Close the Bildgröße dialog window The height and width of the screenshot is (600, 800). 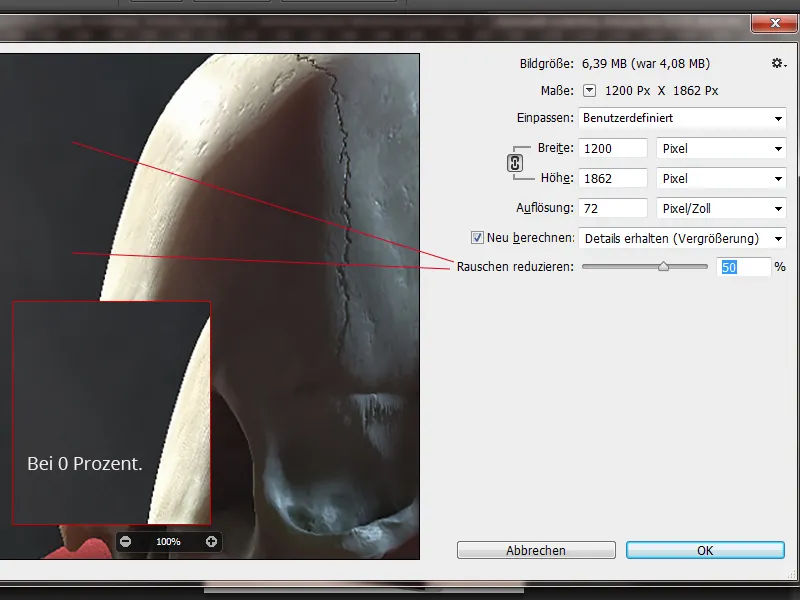point(775,23)
